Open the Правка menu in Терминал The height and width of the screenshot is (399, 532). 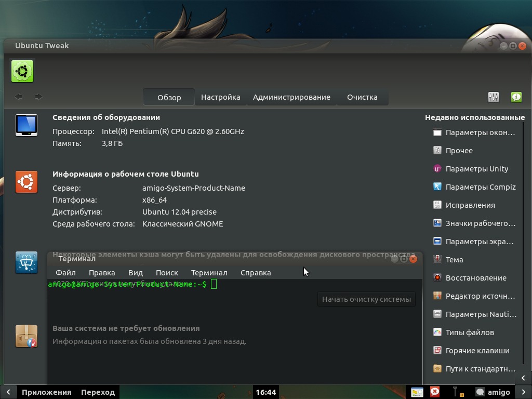[102, 273]
